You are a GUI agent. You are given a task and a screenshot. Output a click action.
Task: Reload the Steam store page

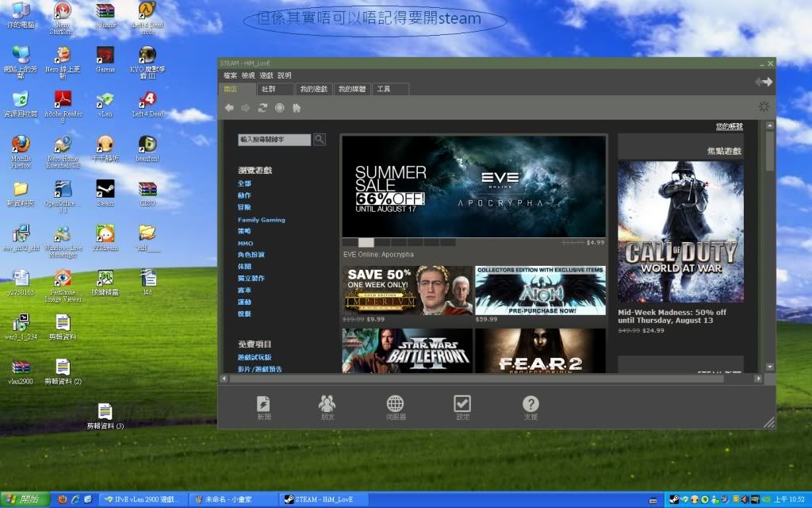262,108
